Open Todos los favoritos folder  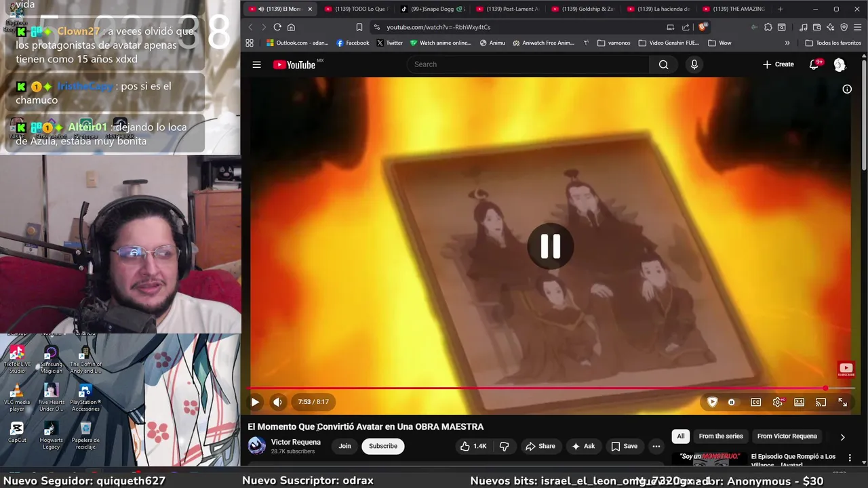(833, 43)
